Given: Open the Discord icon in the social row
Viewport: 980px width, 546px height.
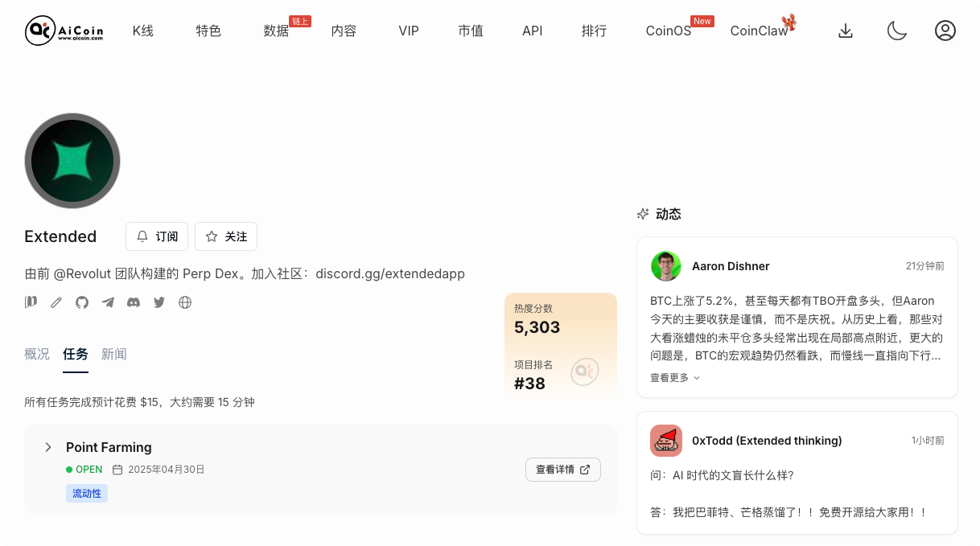Looking at the screenshot, I should click(133, 302).
